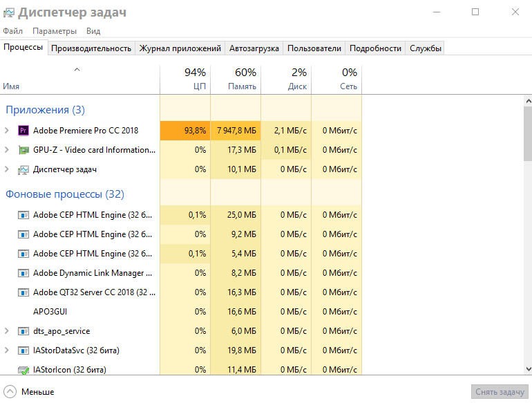Click the Меньше circle arrow icon
The width and height of the screenshot is (532, 403).
(x=10, y=391)
